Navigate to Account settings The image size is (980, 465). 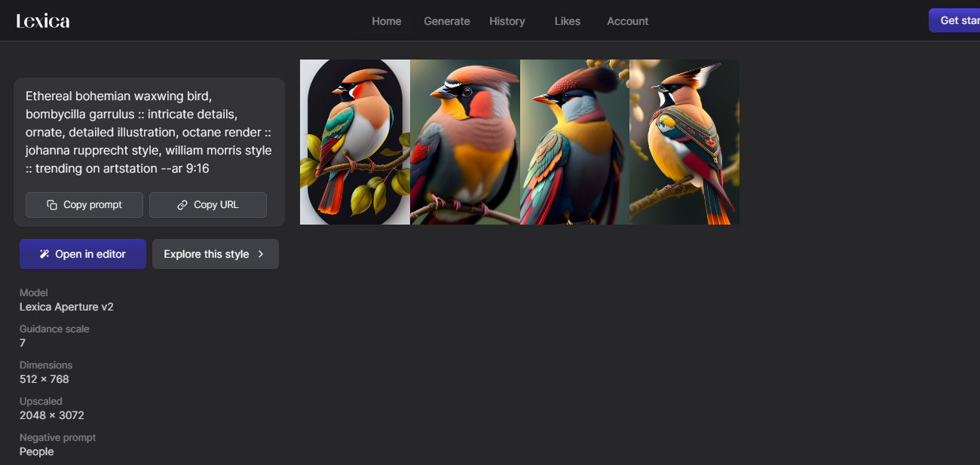pyautogui.click(x=627, y=21)
